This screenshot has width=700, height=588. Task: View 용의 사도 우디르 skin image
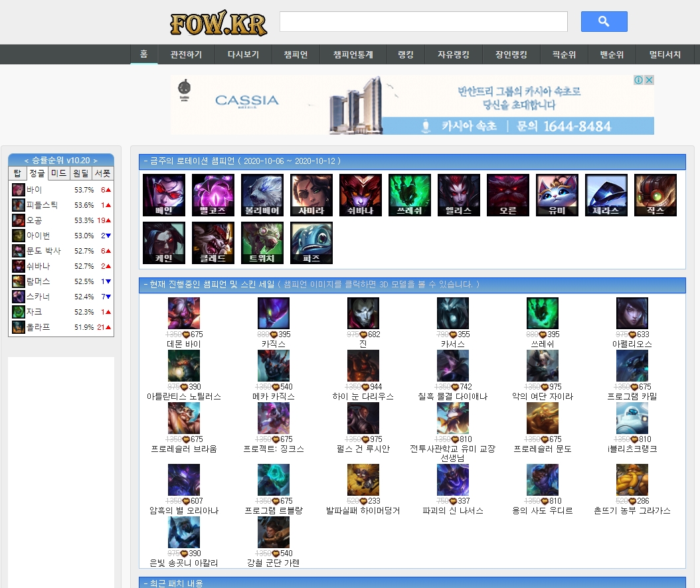pyautogui.click(x=543, y=480)
